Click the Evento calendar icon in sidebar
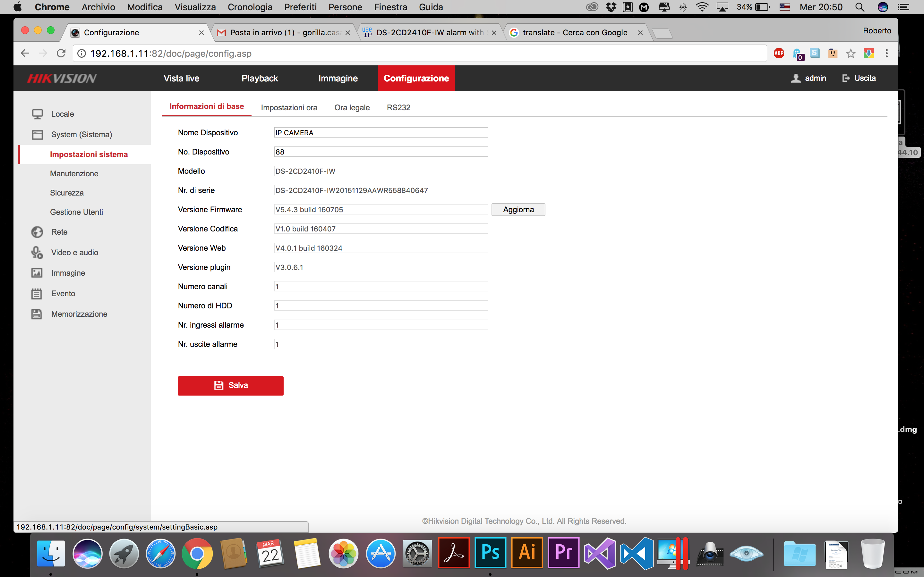 (37, 293)
